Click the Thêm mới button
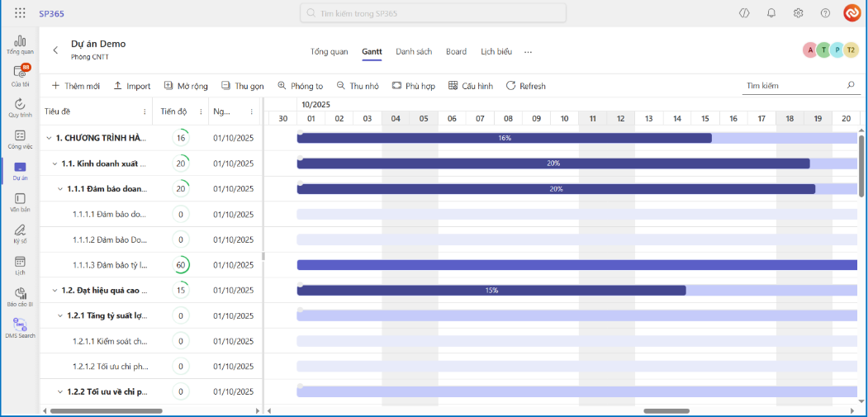Screen dimensions: 868x417 tap(75, 86)
